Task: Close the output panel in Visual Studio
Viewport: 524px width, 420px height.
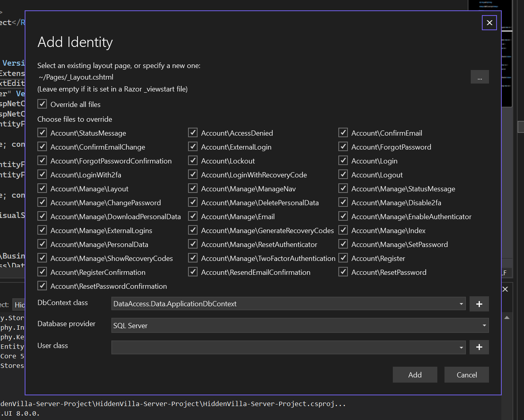Action: tap(505, 289)
